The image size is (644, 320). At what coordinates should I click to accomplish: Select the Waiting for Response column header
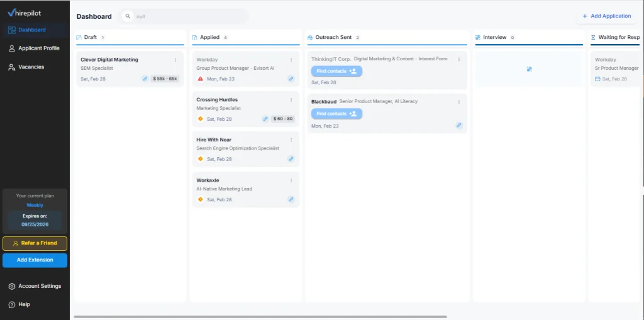click(x=619, y=37)
